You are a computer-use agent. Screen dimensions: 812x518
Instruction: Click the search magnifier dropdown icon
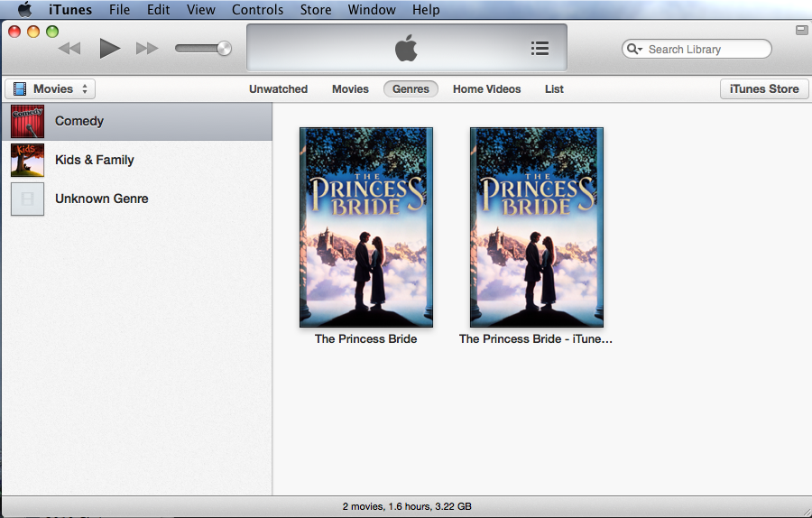634,50
